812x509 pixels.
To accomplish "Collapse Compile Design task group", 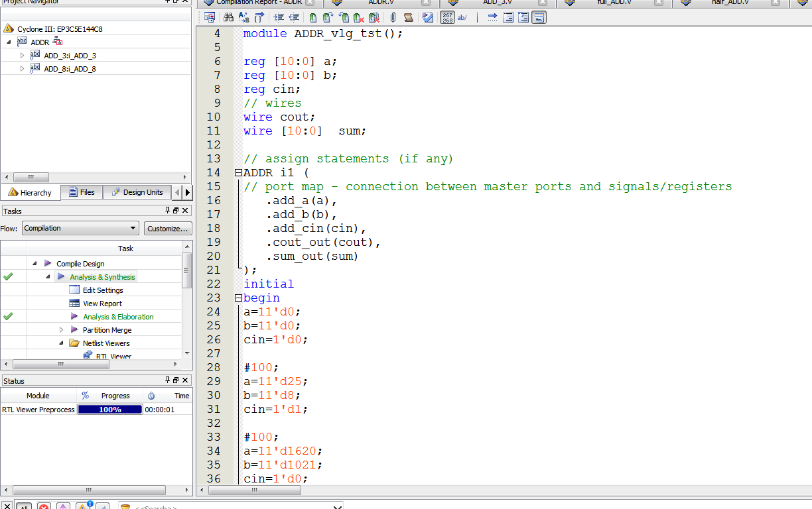I will (x=34, y=264).
